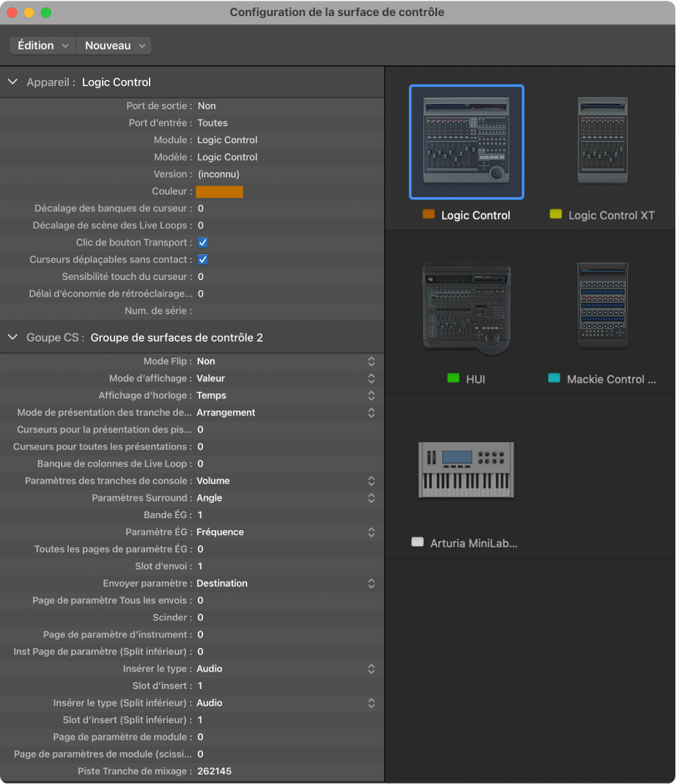Click the HUI control surface icon

point(466,307)
